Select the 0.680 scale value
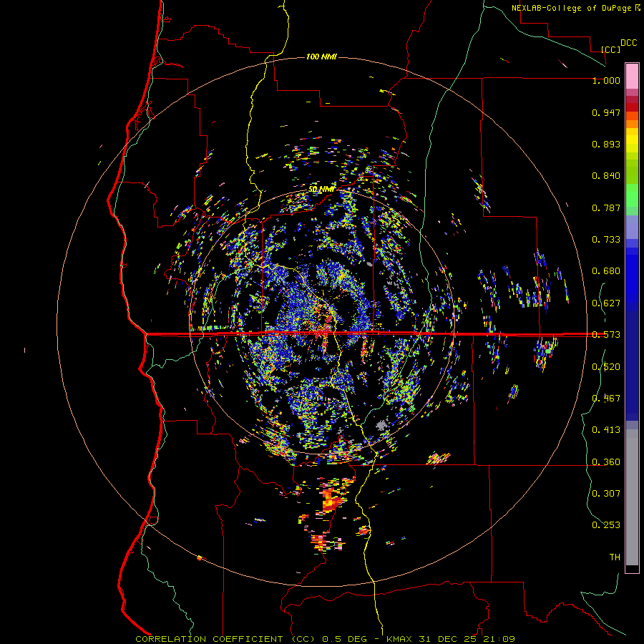This screenshot has height=644, width=644. 606,271
